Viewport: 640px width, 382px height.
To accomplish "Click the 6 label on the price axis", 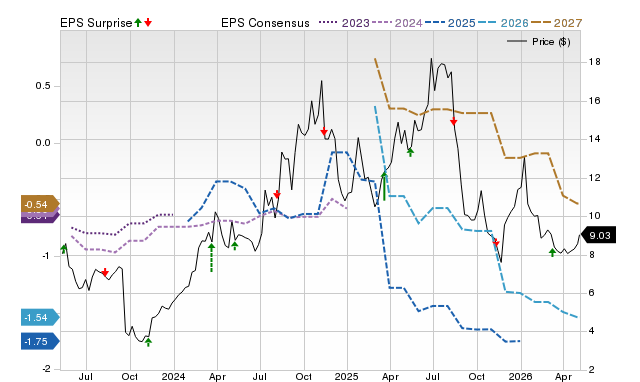I will pos(592,293).
